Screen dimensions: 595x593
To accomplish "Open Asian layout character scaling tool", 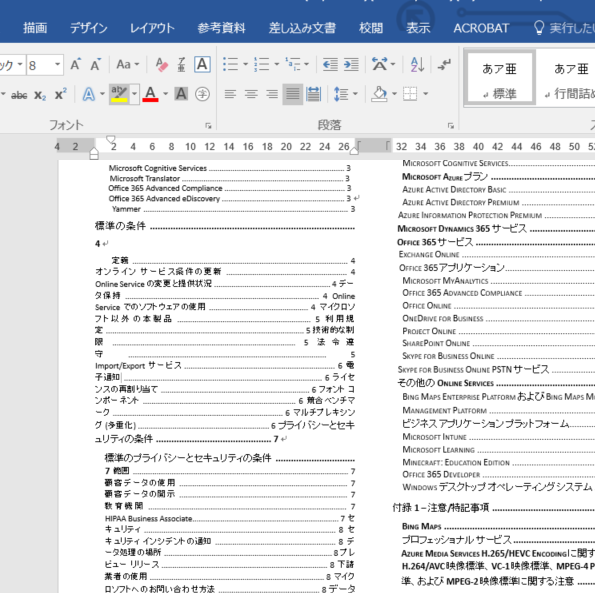I will click(380, 64).
